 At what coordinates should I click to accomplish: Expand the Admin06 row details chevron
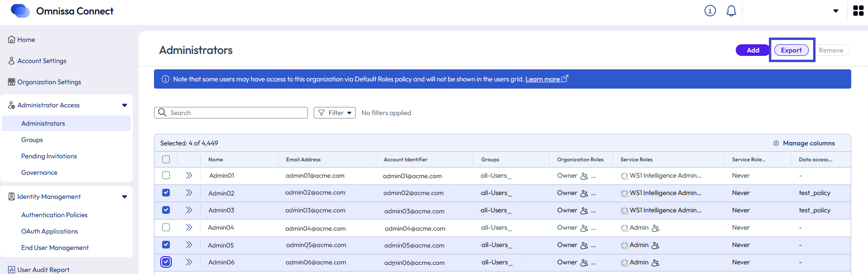pyautogui.click(x=189, y=262)
